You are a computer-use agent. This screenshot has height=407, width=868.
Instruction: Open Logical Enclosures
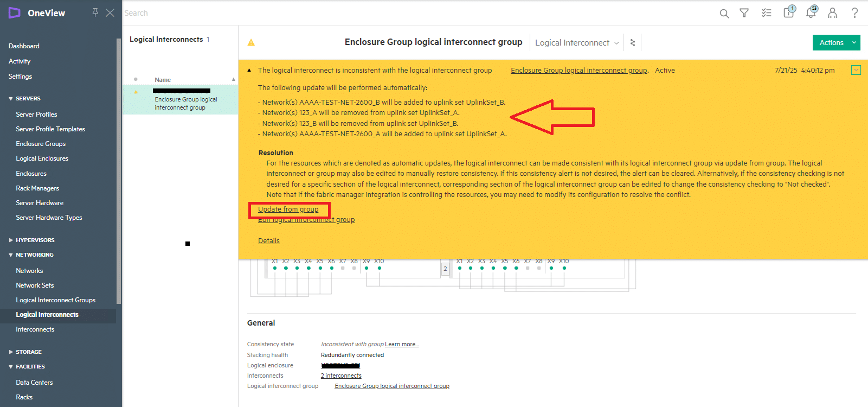click(42, 158)
